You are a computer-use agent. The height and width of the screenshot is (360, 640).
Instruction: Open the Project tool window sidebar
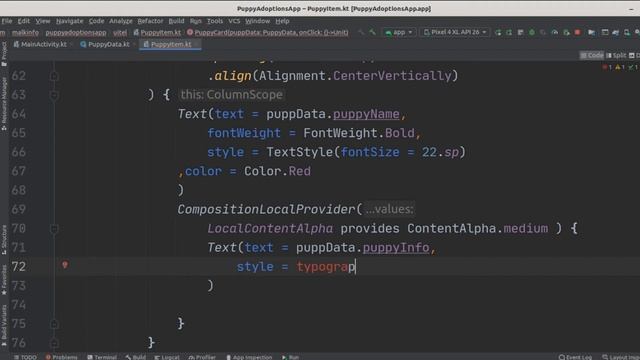pos(4,53)
